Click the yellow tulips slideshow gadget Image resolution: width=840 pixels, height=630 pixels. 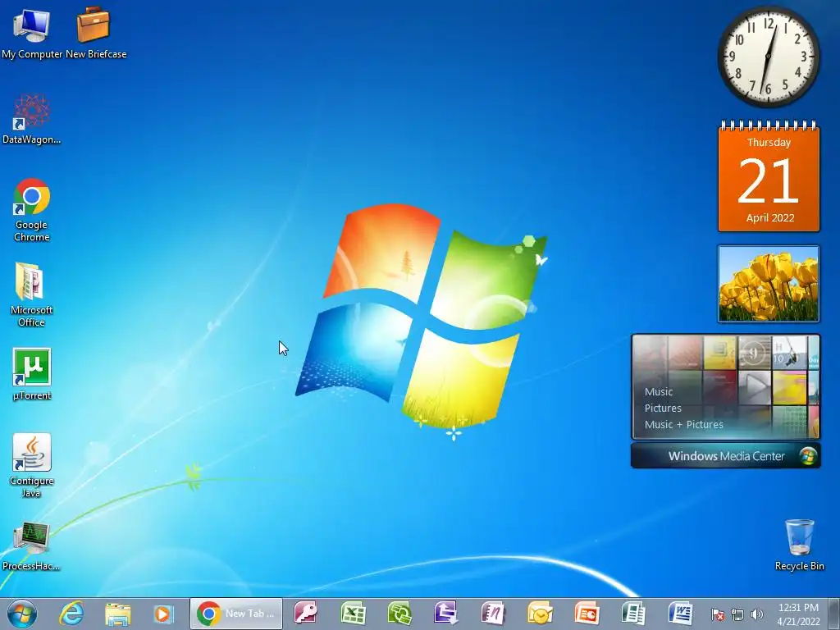coord(769,283)
